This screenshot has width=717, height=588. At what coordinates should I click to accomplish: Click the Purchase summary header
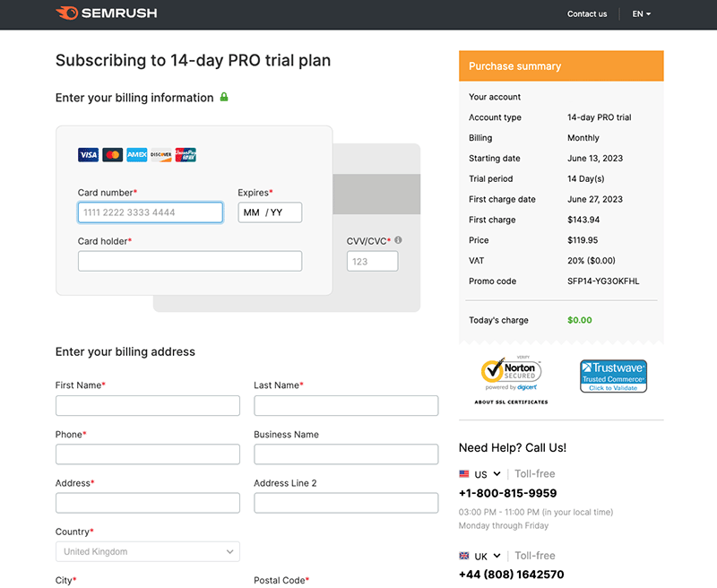click(x=561, y=65)
